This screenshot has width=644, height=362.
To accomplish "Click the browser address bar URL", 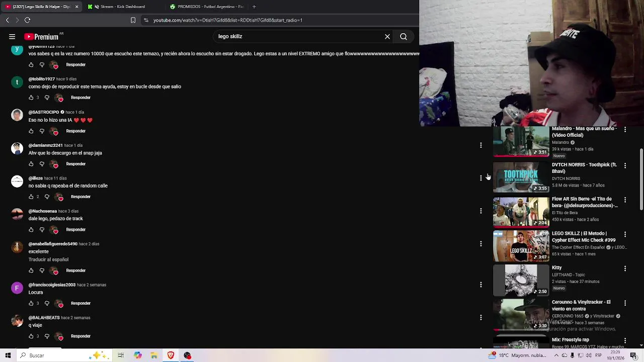I will pyautogui.click(x=228, y=20).
